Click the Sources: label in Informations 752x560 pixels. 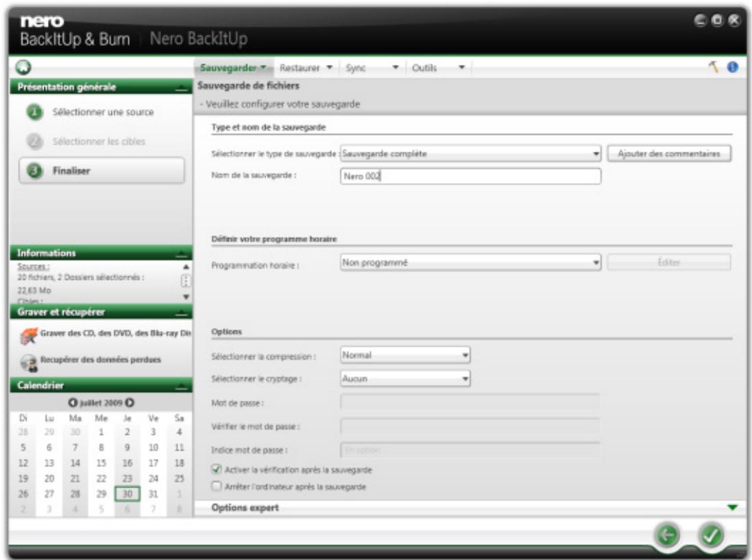pos(33,266)
